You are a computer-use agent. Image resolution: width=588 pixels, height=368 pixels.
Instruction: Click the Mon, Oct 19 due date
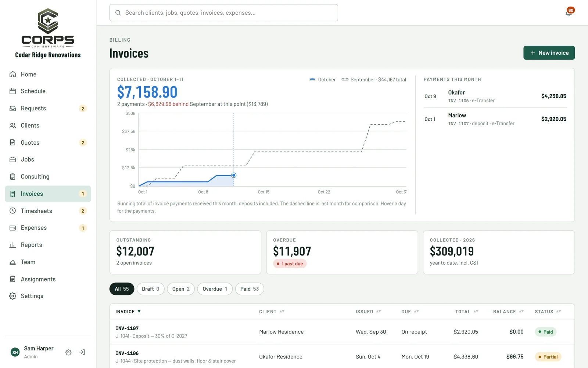pyautogui.click(x=415, y=357)
